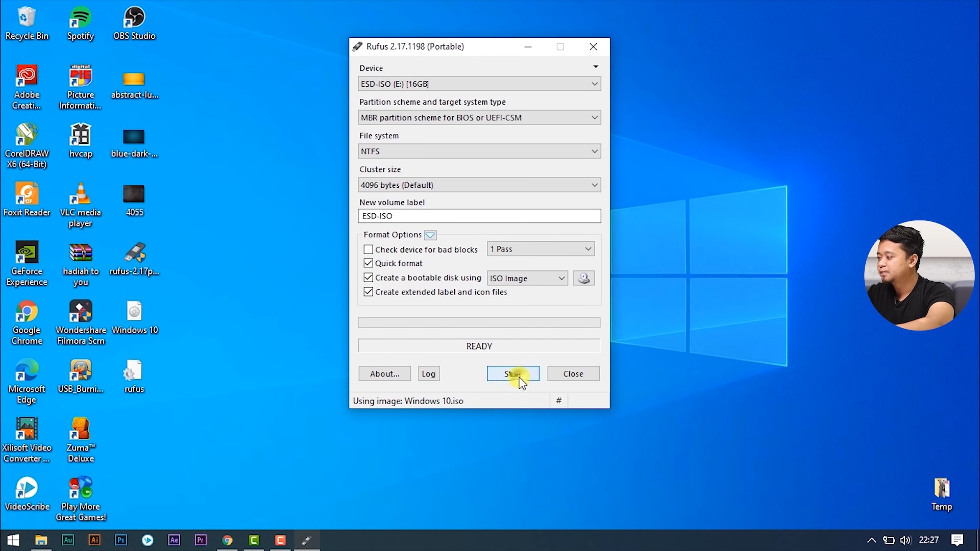Open the Device dropdown ESD-ISO (E:)

click(479, 84)
